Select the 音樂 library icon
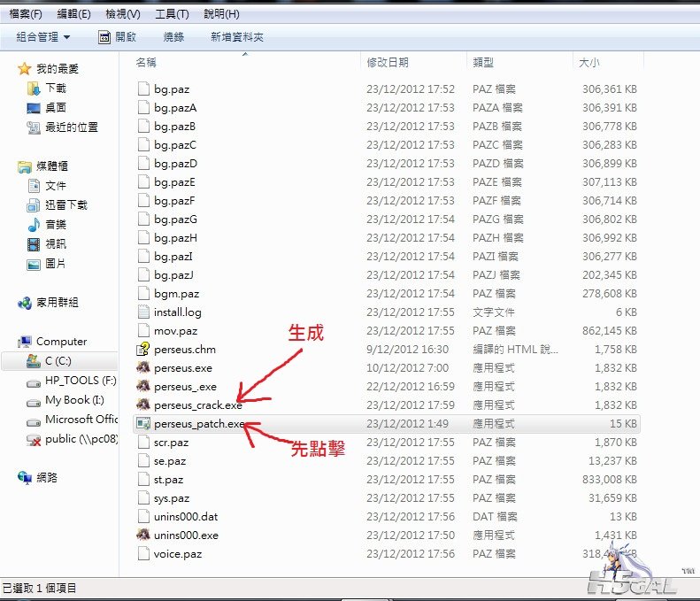This screenshot has height=601, width=700. pos(34,225)
